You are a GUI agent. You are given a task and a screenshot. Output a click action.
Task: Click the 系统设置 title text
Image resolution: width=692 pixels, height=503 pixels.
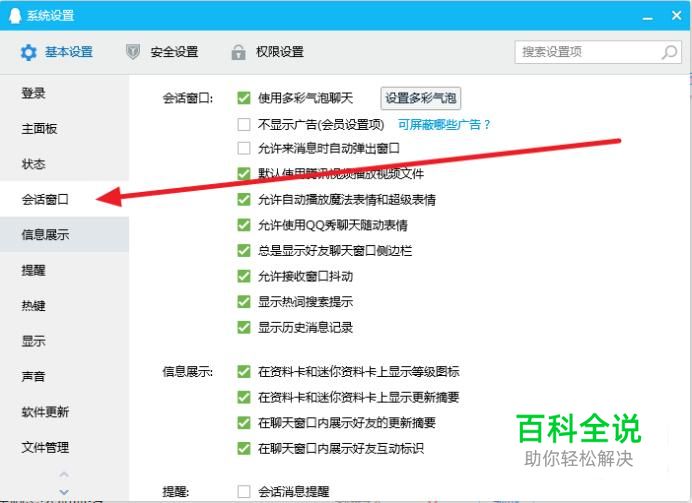[50, 16]
